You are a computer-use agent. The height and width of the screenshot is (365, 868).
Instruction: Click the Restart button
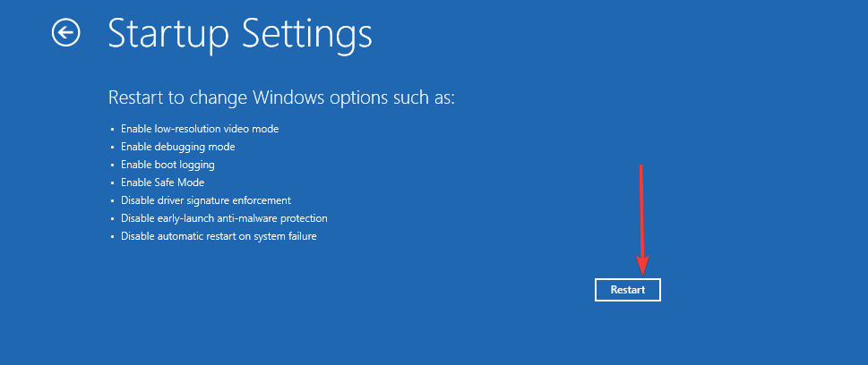tap(628, 290)
